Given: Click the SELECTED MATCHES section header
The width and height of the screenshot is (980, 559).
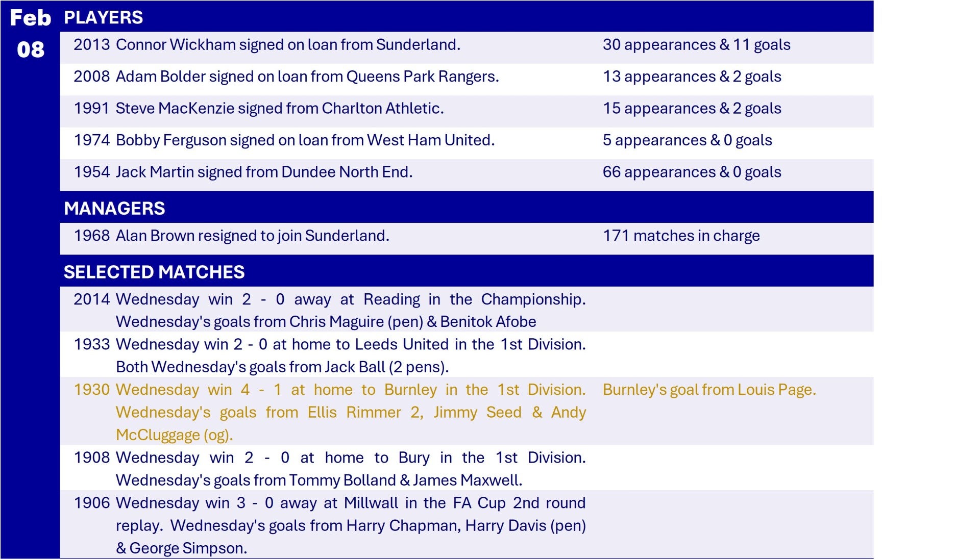Looking at the screenshot, I should [x=154, y=272].
